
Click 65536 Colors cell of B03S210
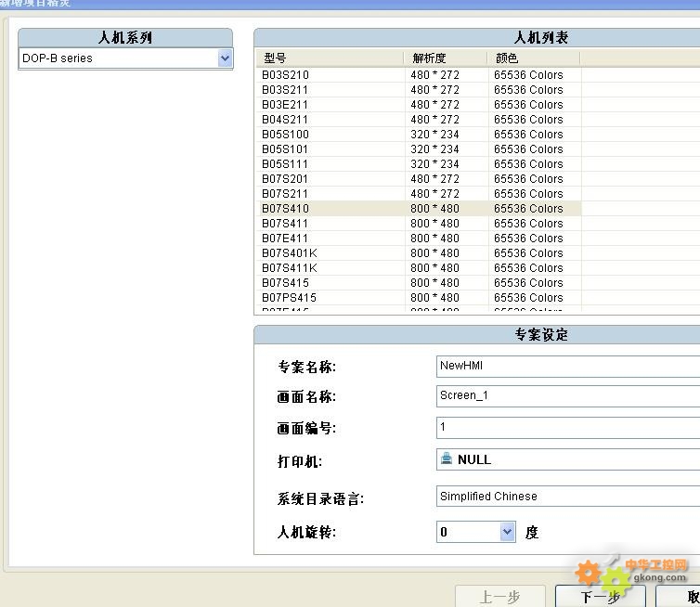[x=528, y=75]
